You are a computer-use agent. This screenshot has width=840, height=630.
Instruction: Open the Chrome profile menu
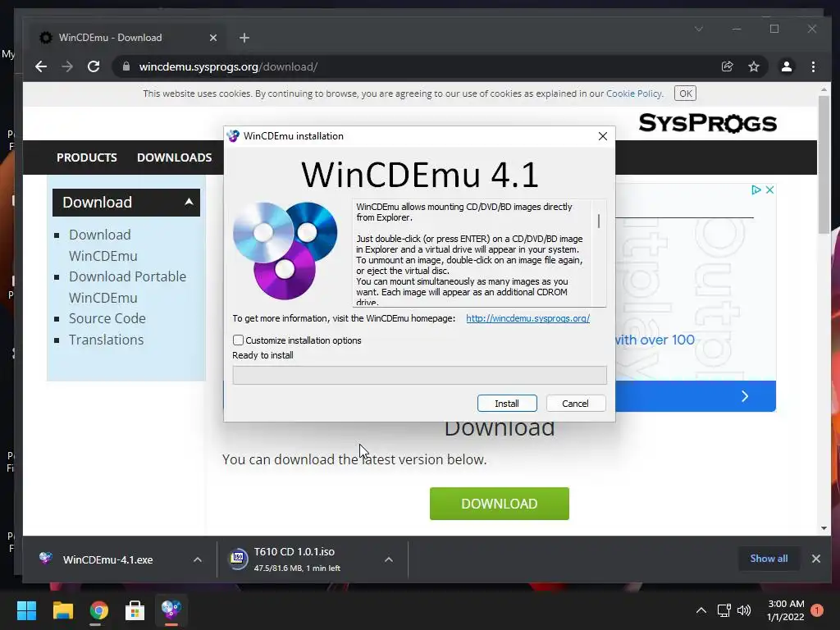click(x=787, y=66)
